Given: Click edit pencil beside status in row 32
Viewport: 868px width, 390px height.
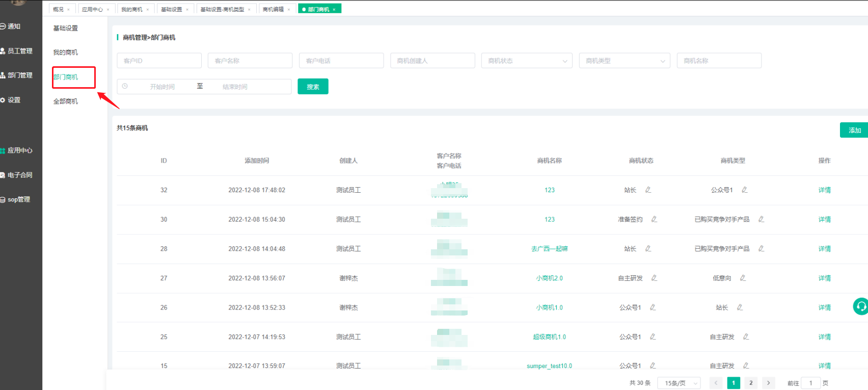Looking at the screenshot, I should 648,190.
